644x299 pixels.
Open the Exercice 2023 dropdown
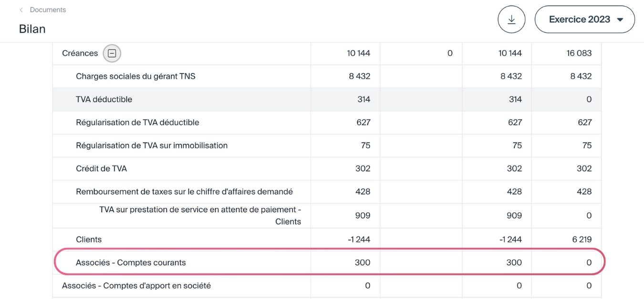[x=584, y=20]
